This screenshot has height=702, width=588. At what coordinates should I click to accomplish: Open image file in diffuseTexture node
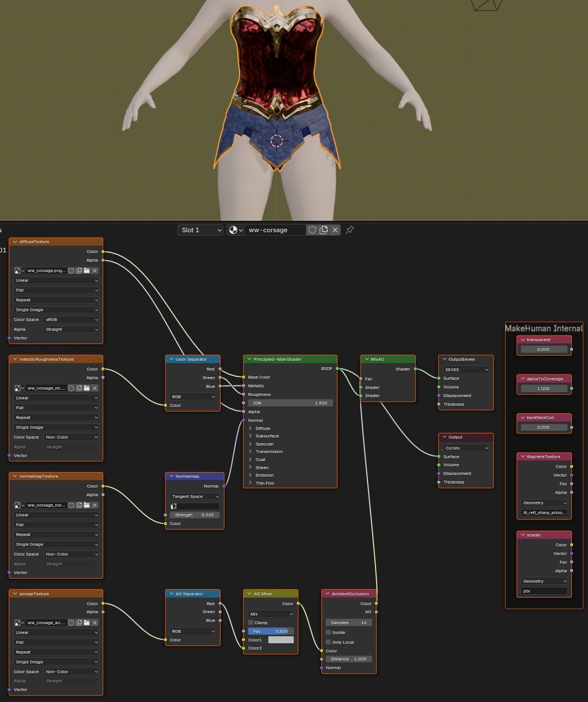click(87, 270)
